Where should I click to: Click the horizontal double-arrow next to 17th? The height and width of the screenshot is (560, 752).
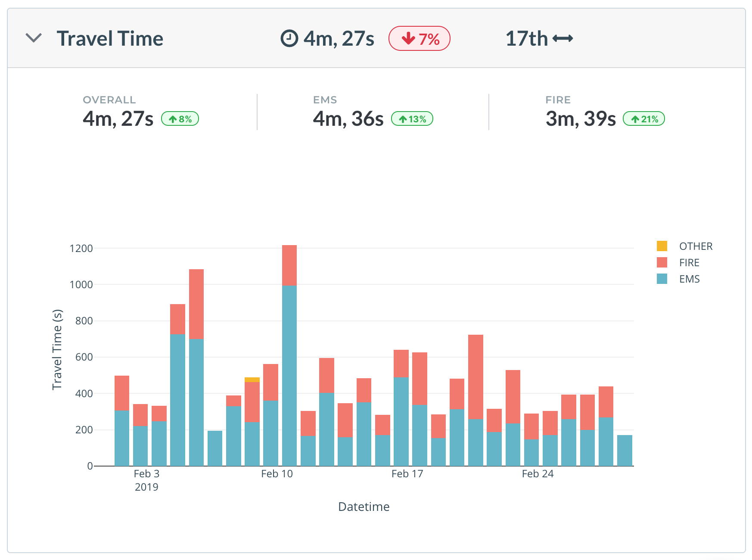(x=562, y=39)
